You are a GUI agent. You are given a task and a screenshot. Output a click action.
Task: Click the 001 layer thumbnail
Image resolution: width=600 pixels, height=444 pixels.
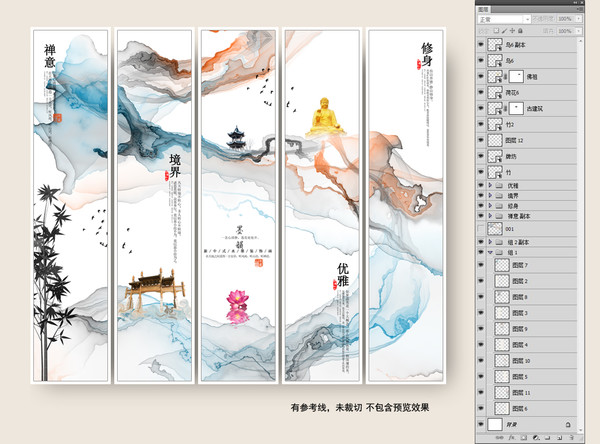click(x=495, y=229)
